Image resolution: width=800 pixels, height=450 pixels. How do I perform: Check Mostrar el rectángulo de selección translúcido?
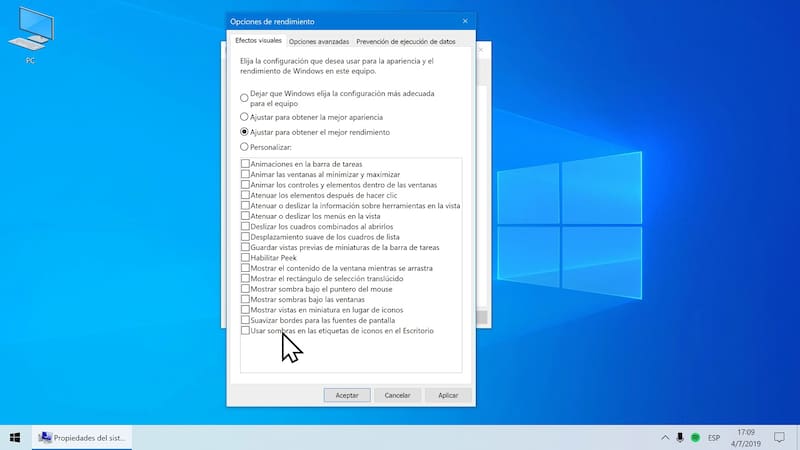tap(245, 278)
